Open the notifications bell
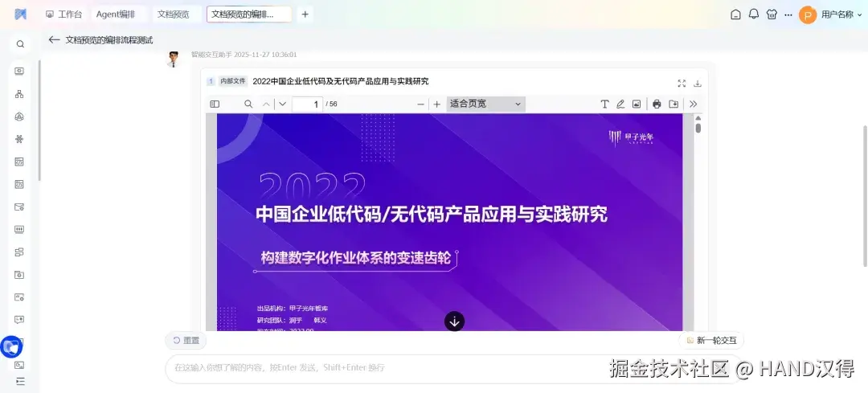 753,14
